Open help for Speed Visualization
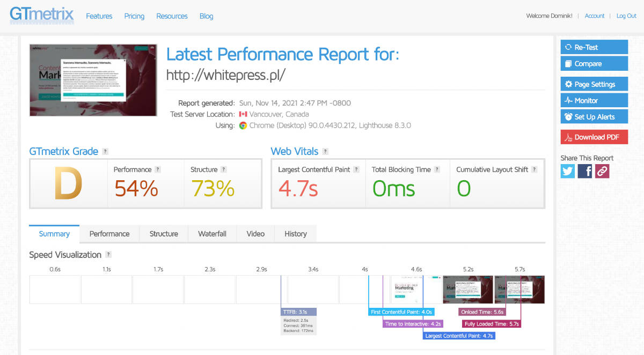This screenshot has height=355, width=644. click(x=108, y=255)
